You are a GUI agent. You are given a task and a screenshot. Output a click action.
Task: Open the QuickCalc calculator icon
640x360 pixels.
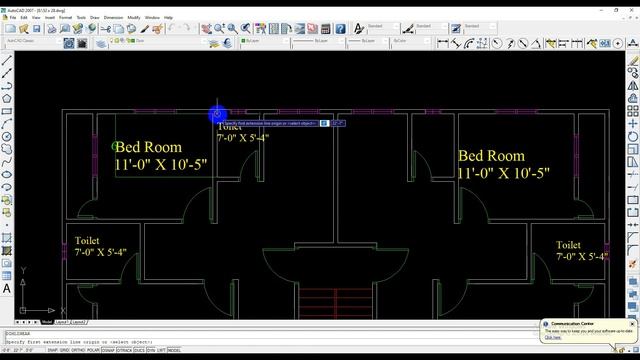pyautogui.click(x=326, y=29)
